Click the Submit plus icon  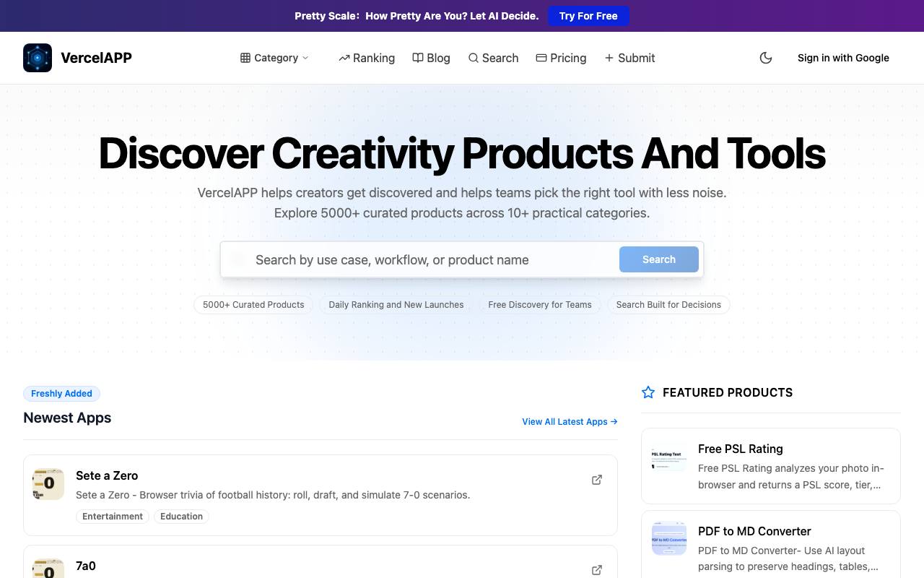(x=609, y=58)
